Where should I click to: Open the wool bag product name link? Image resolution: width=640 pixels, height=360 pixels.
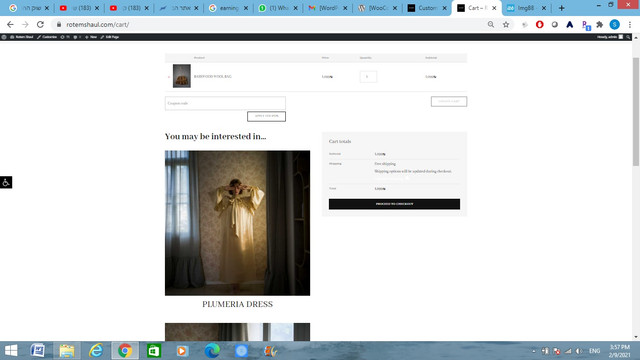[x=213, y=76]
